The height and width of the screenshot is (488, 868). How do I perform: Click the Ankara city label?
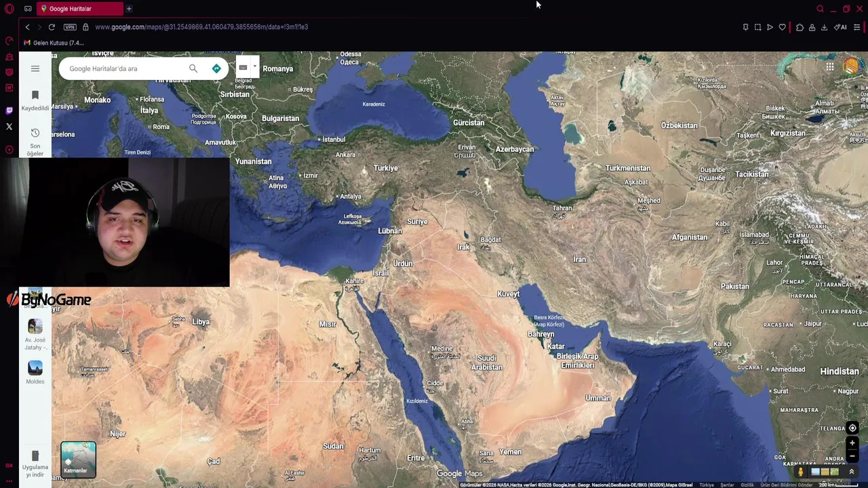click(345, 155)
